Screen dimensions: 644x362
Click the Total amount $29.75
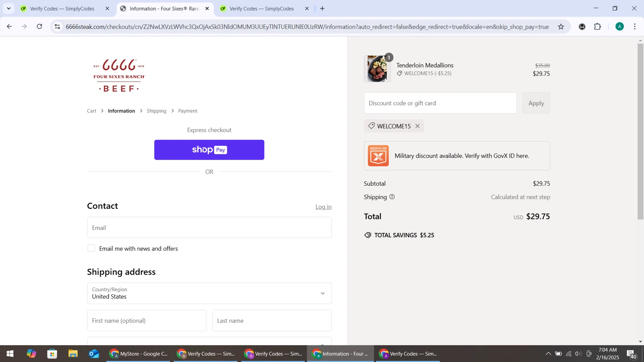538,217
